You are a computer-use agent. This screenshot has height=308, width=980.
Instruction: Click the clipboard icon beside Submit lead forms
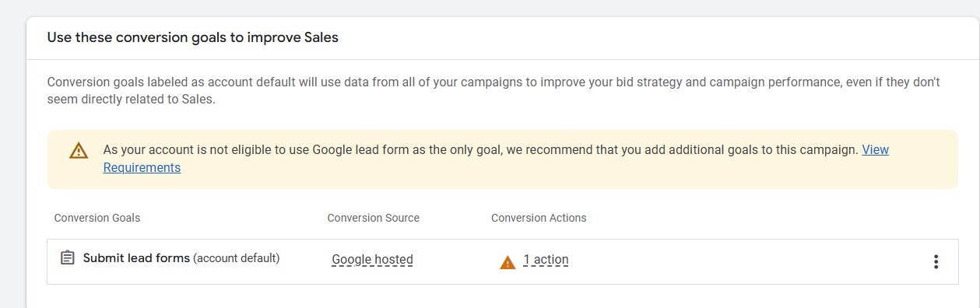(68, 258)
